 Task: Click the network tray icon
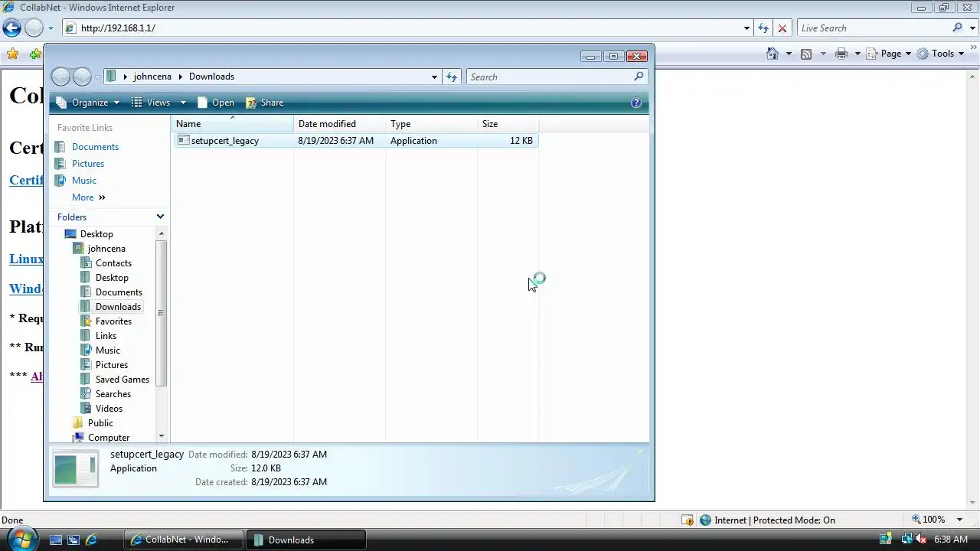click(x=906, y=540)
